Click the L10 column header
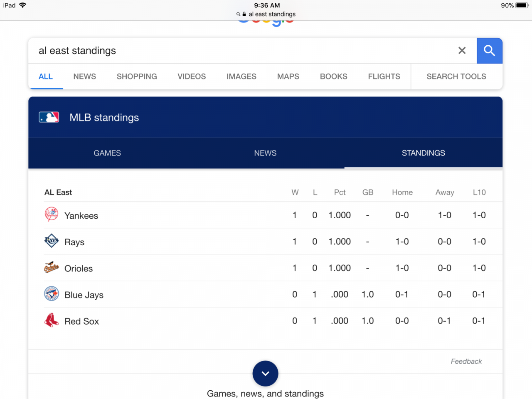 pyautogui.click(x=479, y=192)
